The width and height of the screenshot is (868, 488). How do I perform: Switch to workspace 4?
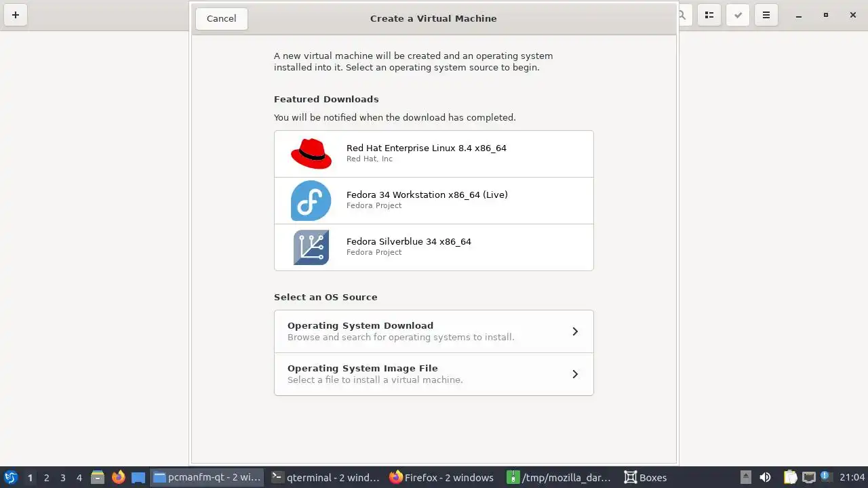(79, 478)
